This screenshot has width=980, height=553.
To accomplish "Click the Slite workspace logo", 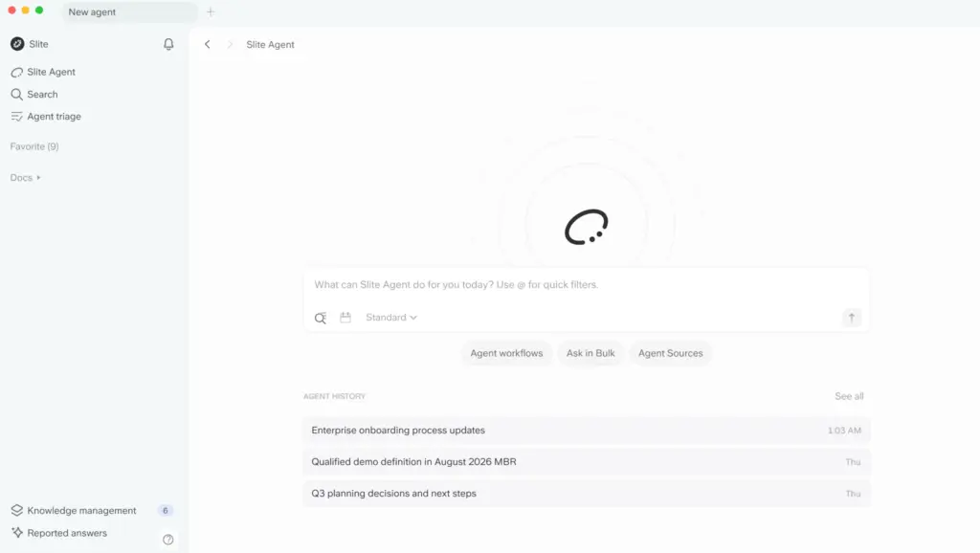I will 17,44.
